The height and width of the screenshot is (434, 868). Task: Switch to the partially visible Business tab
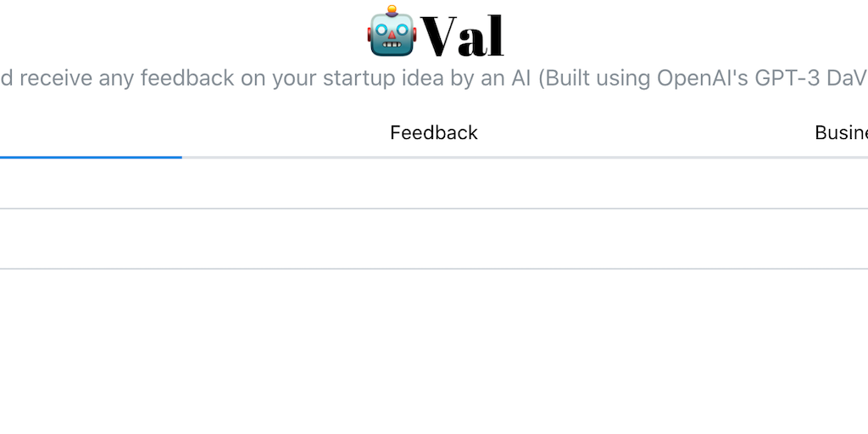tap(841, 132)
